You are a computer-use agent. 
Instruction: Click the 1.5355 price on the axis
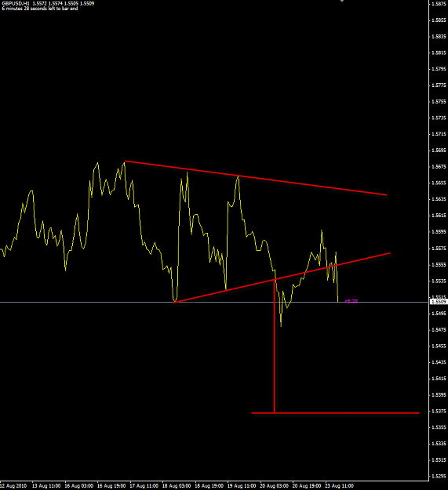click(x=439, y=427)
